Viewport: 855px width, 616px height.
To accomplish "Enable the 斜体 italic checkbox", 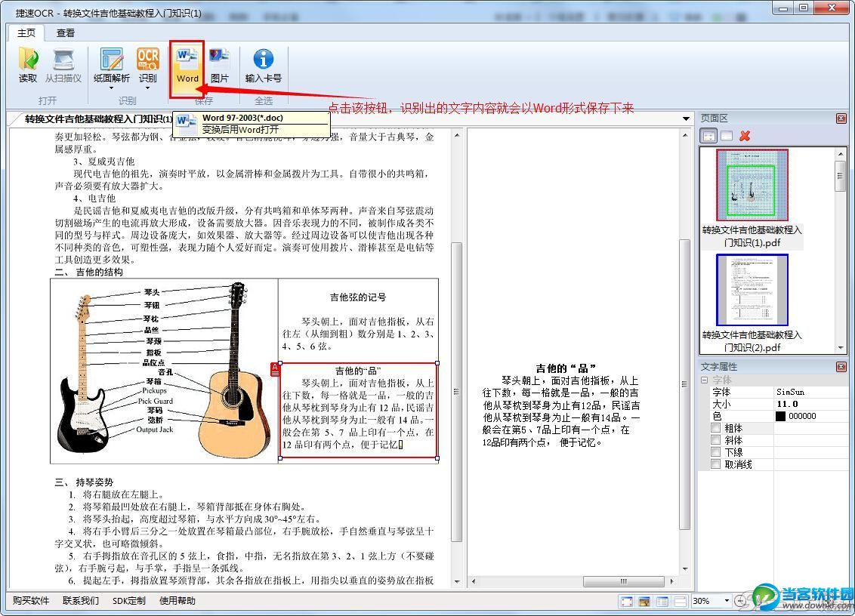I will (x=716, y=440).
